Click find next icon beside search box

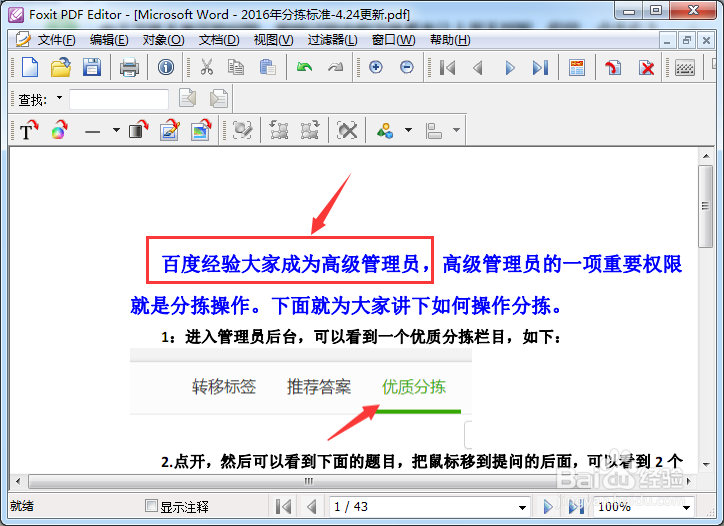pos(219,98)
